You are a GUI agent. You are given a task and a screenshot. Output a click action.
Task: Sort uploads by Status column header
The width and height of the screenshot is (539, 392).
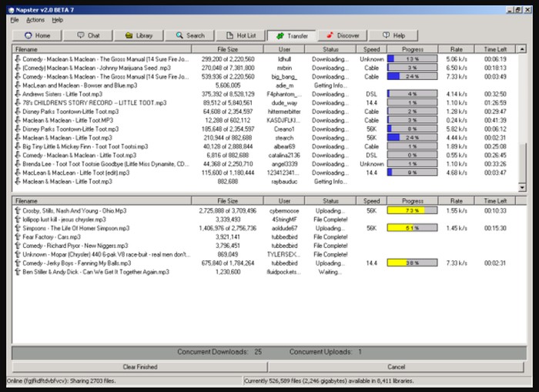point(330,201)
